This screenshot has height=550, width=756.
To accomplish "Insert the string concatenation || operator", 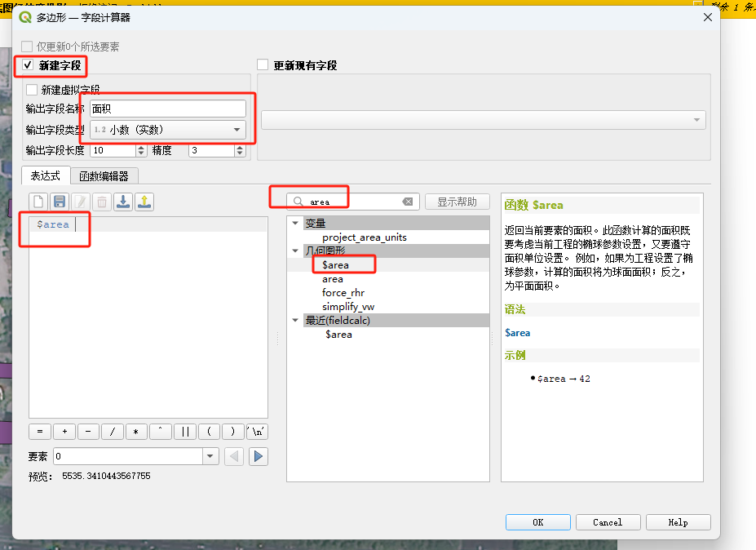I will click(x=184, y=432).
